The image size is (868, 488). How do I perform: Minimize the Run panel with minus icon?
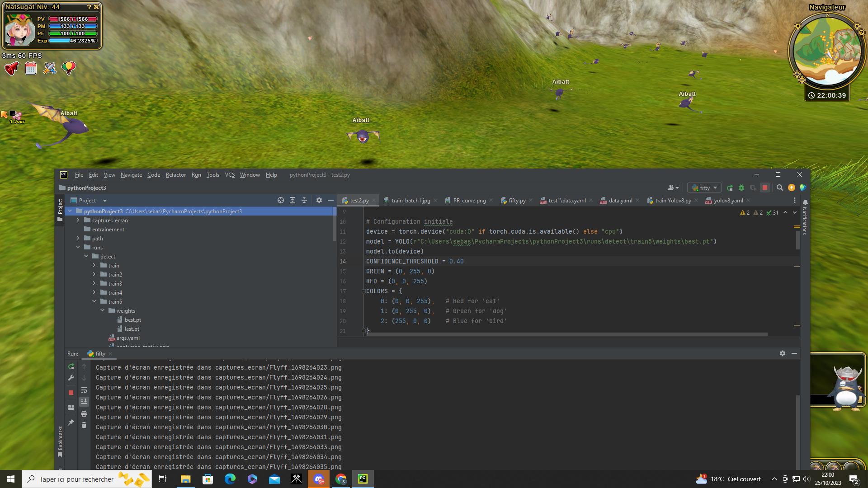(x=794, y=354)
